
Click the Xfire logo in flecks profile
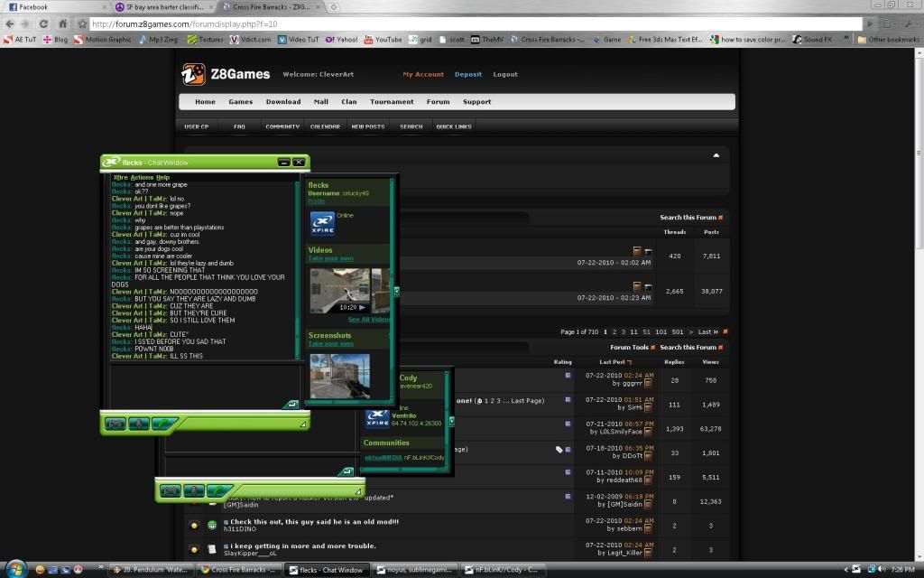pyautogui.click(x=322, y=223)
